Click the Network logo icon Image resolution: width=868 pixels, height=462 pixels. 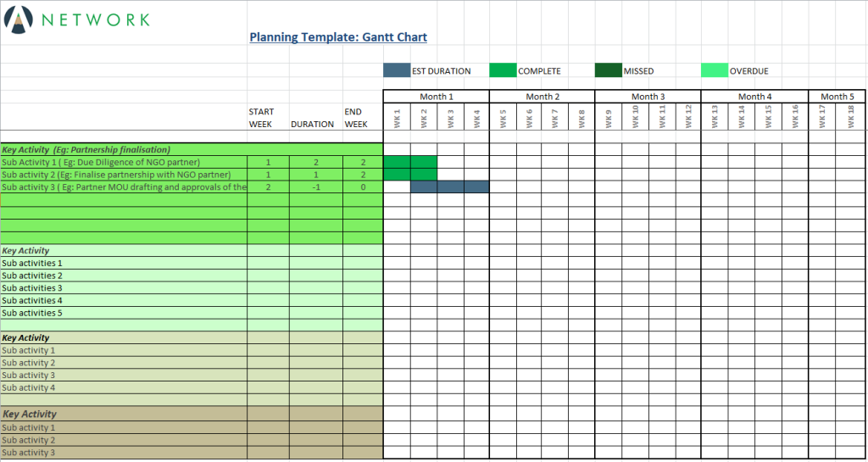click(x=17, y=19)
